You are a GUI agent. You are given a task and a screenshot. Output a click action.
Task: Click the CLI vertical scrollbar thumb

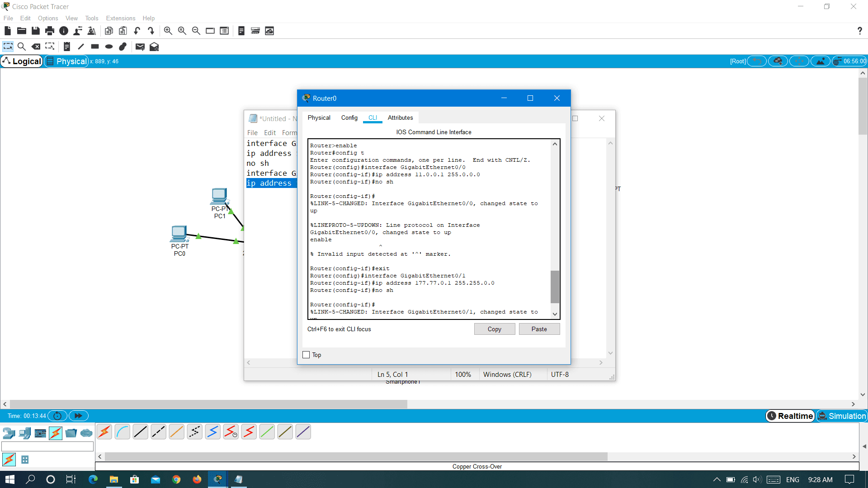pyautogui.click(x=555, y=286)
